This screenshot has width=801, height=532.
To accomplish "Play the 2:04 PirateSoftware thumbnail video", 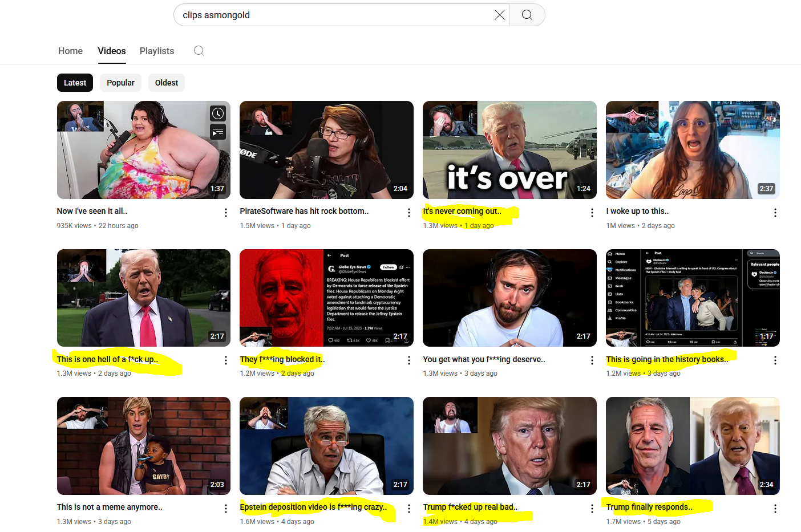I will tap(326, 150).
